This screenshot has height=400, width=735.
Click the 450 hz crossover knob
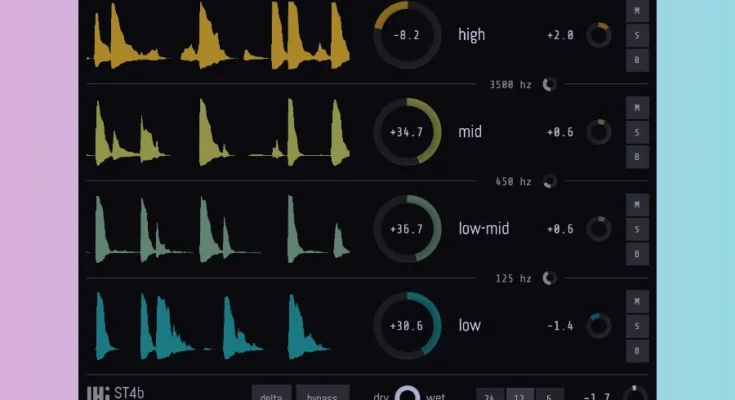point(549,182)
